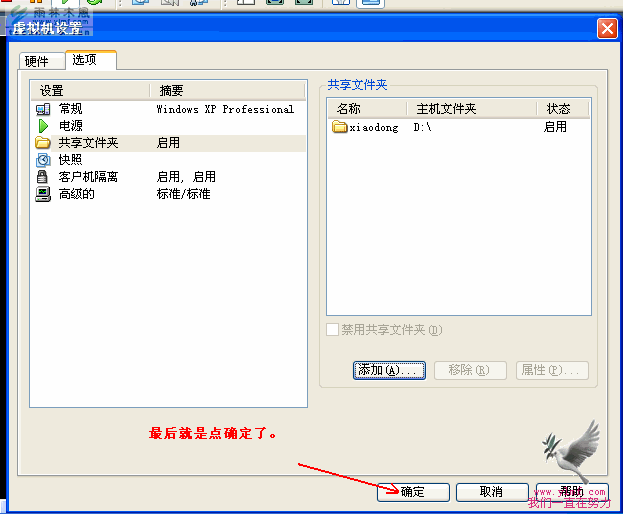Close the 虚拟机设置 dialog with the X
The image size is (623, 514).
607,29
